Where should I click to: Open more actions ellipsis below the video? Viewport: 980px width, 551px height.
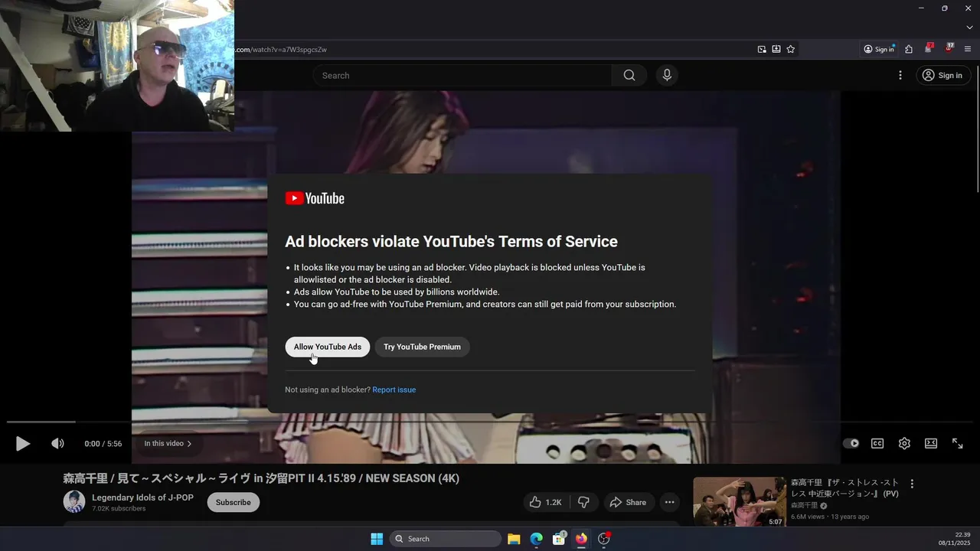tap(670, 502)
